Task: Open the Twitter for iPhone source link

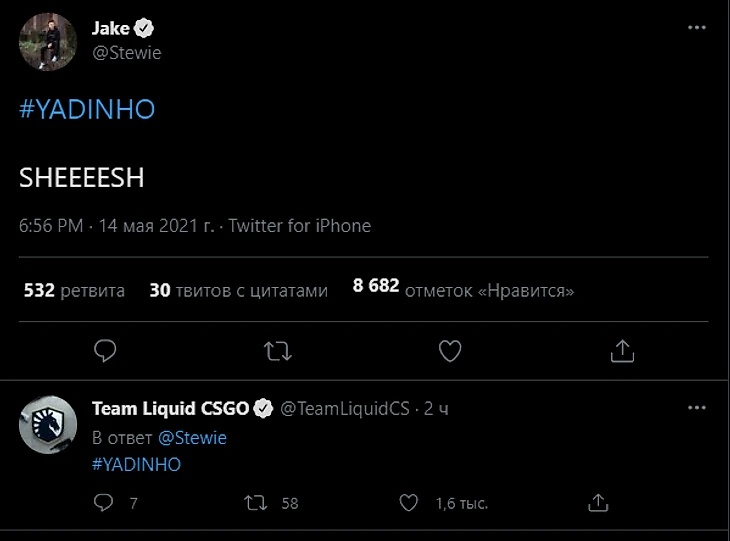Action: (x=299, y=226)
